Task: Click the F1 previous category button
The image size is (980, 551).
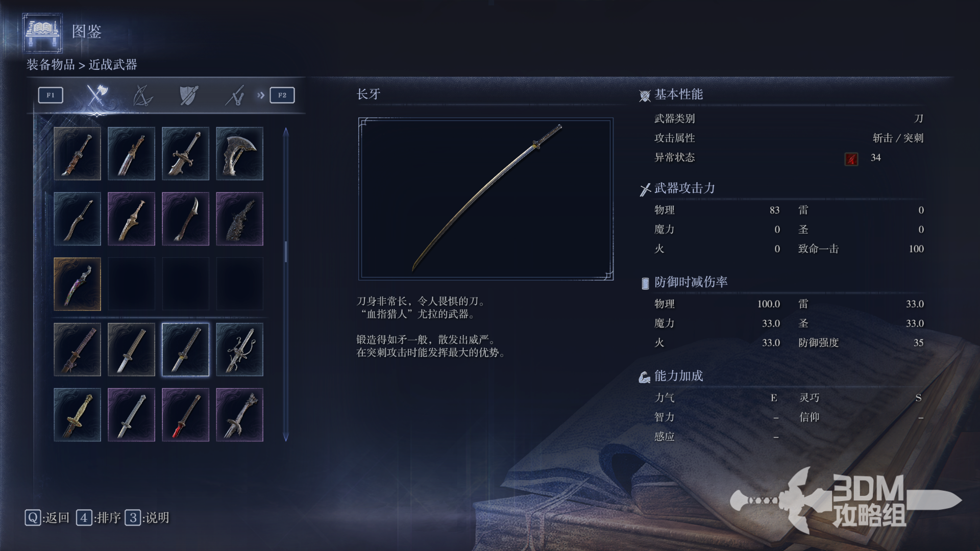Action: 51,95
